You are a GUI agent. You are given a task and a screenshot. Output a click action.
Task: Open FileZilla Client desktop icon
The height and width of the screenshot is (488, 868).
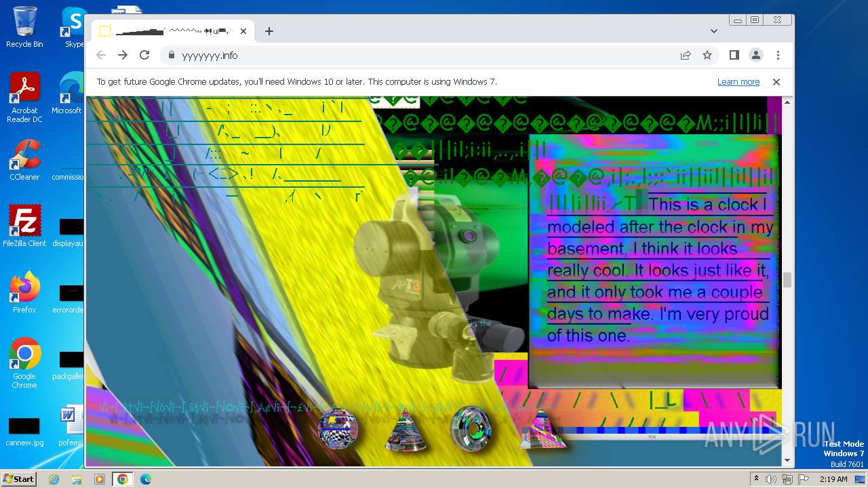tap(24, 226)
